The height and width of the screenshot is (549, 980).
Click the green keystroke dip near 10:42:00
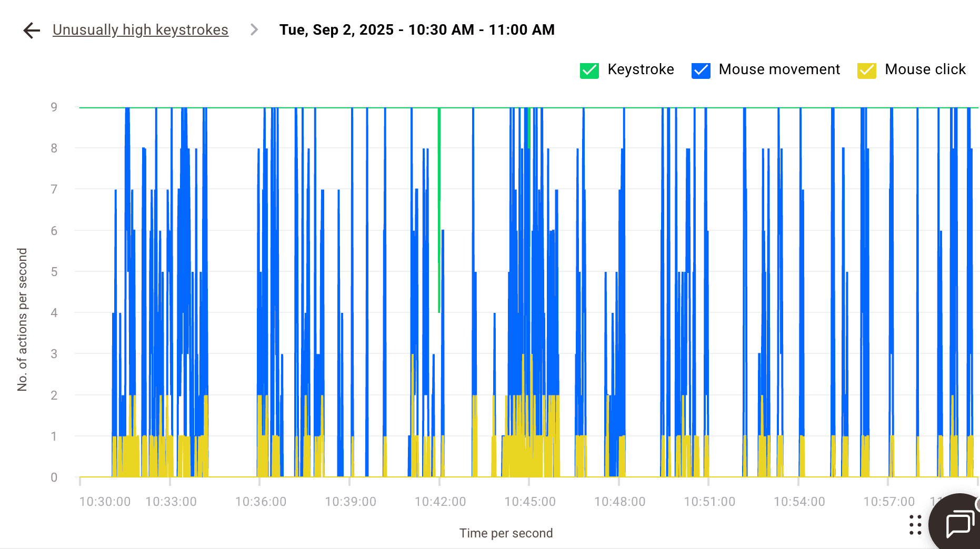pos(439,210)
